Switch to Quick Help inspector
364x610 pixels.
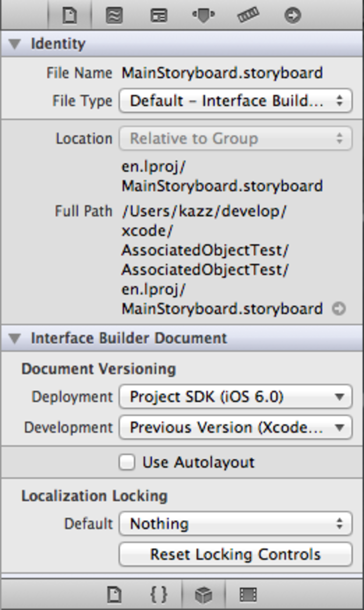point(114,15)
